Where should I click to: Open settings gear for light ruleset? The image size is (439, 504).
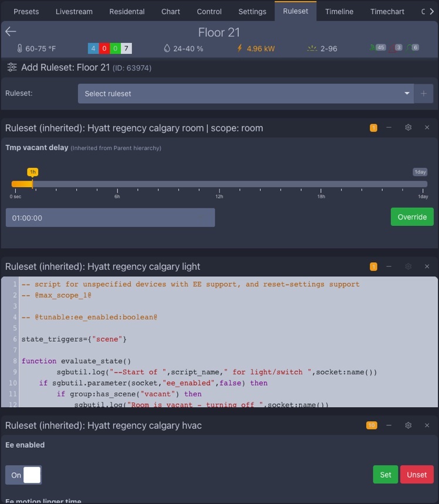pos(408,266)
